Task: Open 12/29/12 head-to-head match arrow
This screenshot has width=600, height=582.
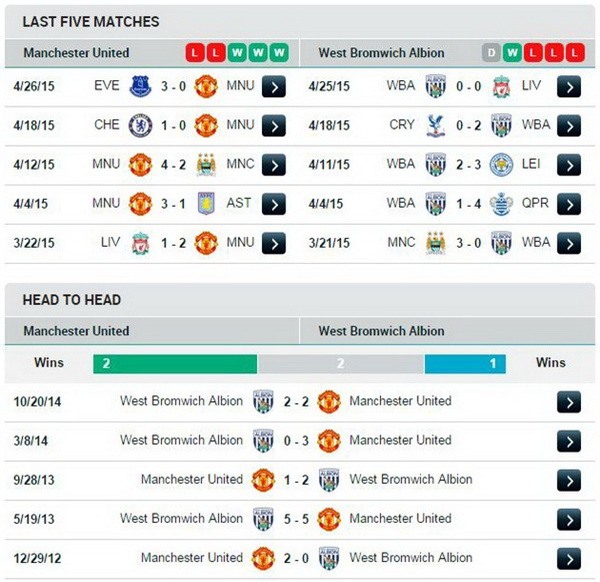Action: point(568,558)
